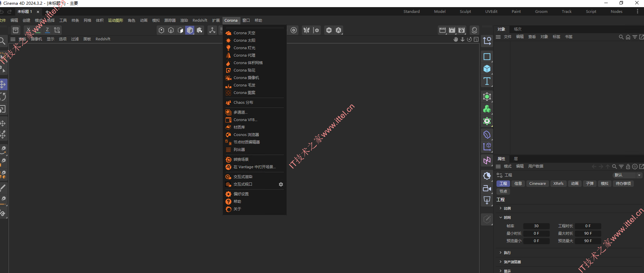Add a camera object from side palette
The image size is (644, 273).
487,188
